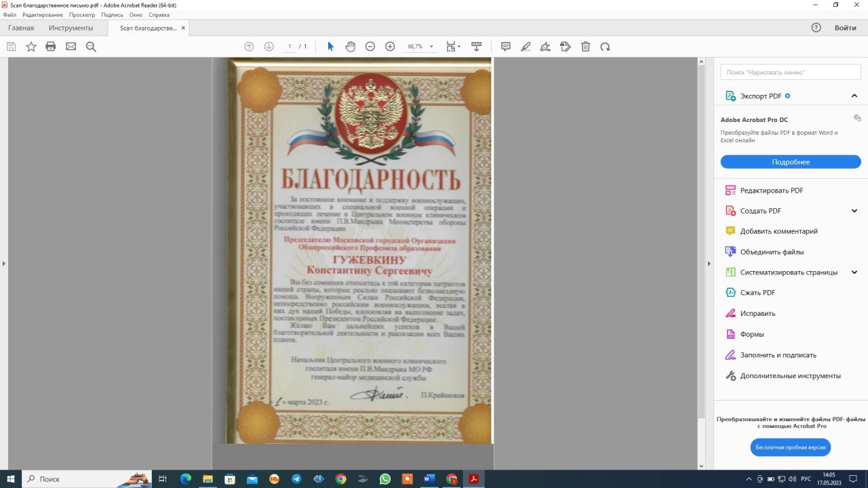Activate the Selection arrow tool

tap(330, 46)
